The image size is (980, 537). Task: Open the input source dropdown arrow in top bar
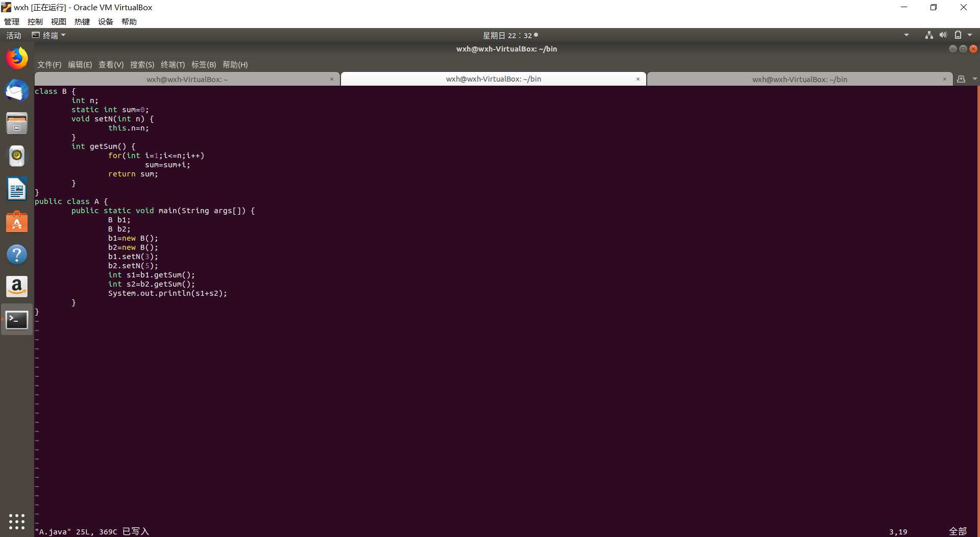[906, 35]
